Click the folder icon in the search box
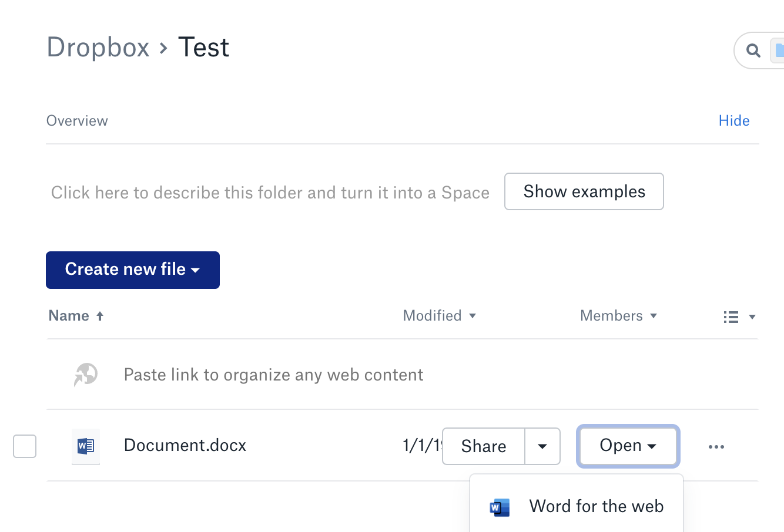 778,50
